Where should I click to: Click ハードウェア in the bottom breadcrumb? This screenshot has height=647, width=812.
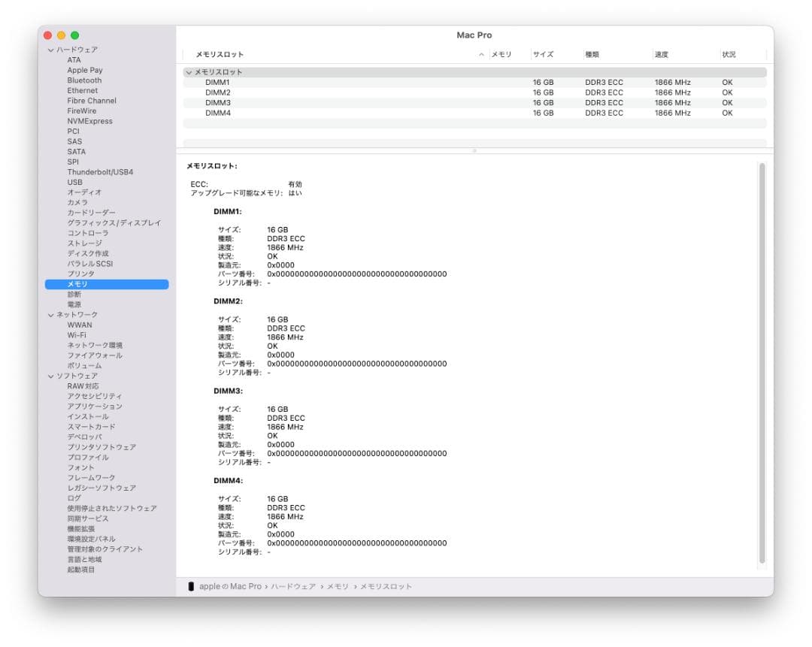(293, 586)
